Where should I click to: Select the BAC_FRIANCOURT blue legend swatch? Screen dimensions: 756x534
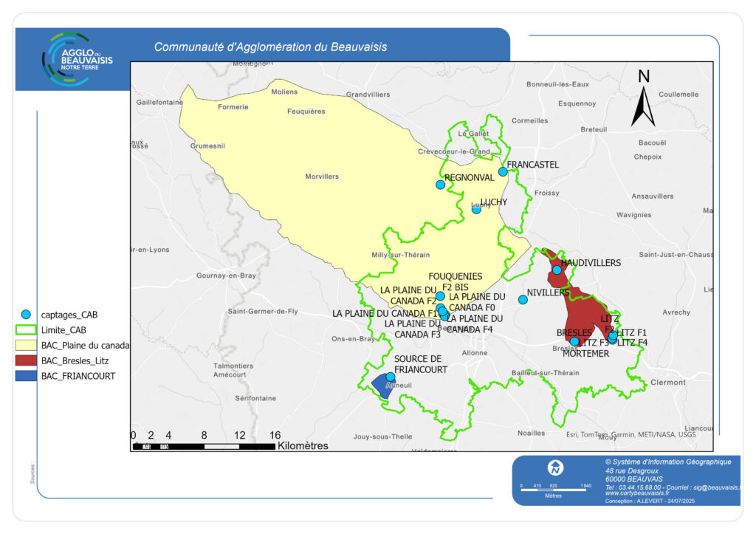click(26, 376)
